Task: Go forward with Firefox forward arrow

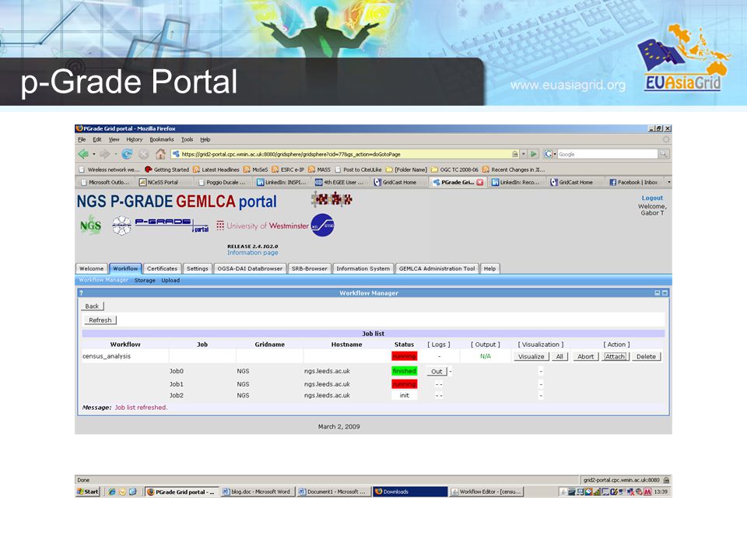Action: click(104, 154)
